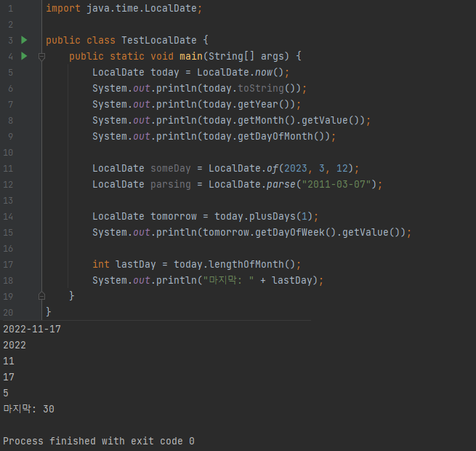Click getYear() call on line 7
This screenshot has width=476, height=451.
[264, 105]
